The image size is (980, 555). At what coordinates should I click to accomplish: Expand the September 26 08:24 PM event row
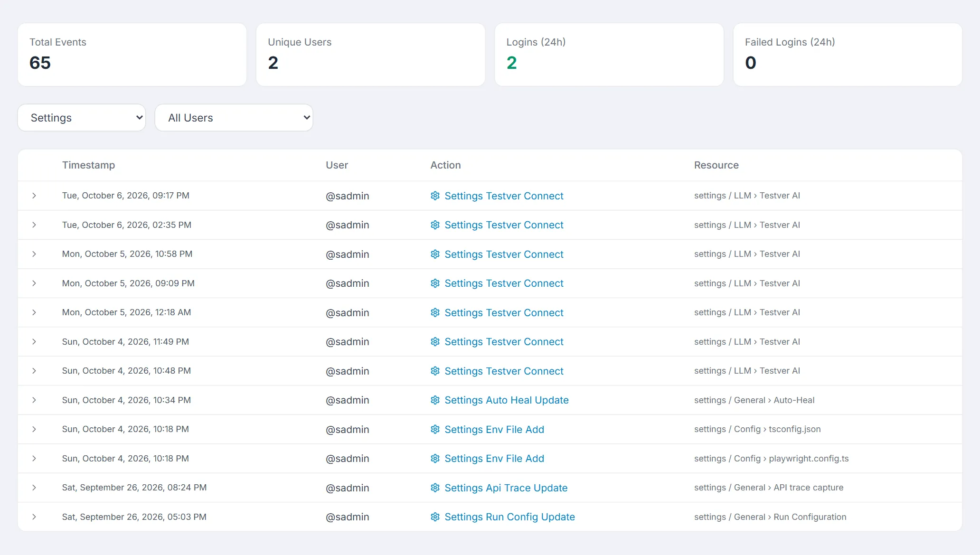point(34,488)
